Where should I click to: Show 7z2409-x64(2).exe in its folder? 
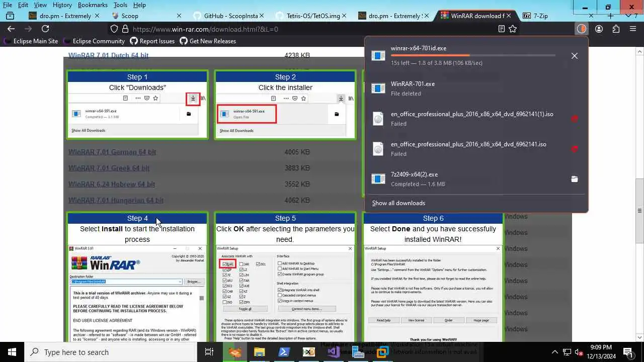tap(575, 179)
